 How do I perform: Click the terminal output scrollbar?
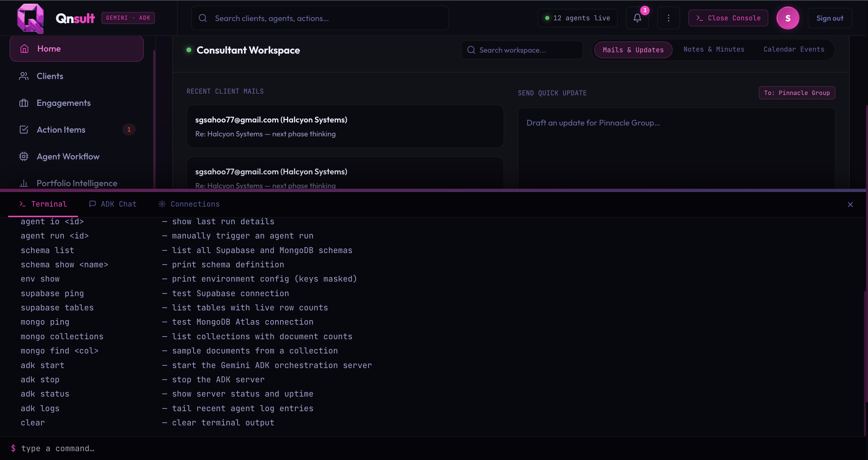point(865,363)
